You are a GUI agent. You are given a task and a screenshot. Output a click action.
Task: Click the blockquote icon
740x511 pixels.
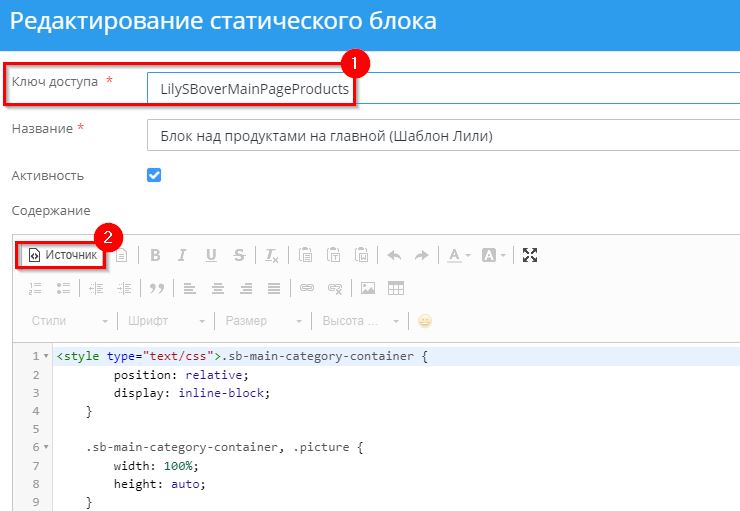pyautogui.click(x=156, y=288)
